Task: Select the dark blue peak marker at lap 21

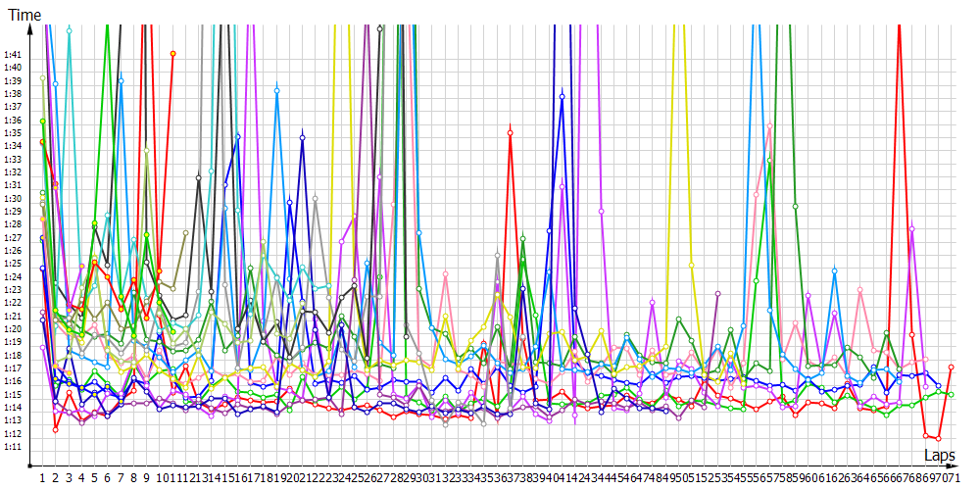Action: point(303,138)
